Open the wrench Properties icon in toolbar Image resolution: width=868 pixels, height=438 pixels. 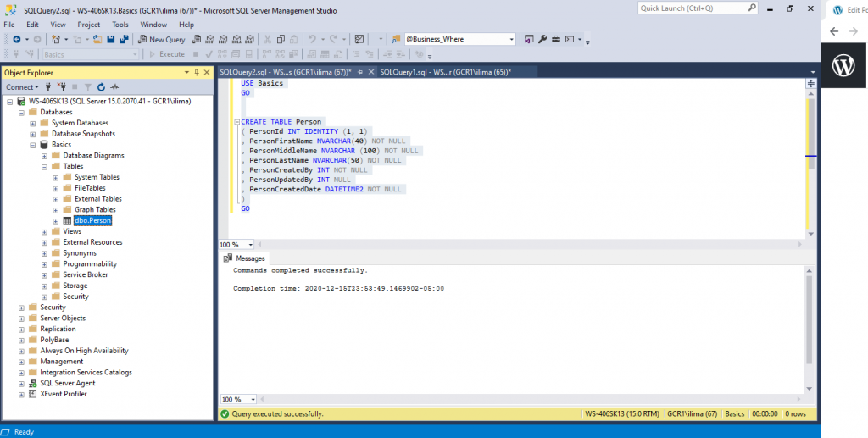coord(542,39)
